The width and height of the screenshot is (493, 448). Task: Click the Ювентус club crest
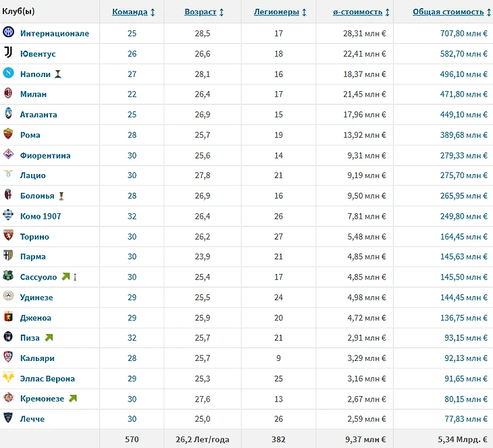(9, 52)
